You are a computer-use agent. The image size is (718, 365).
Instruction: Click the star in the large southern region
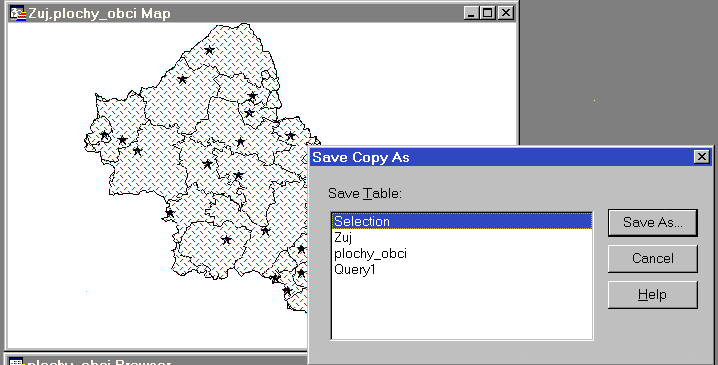[226, 240]
